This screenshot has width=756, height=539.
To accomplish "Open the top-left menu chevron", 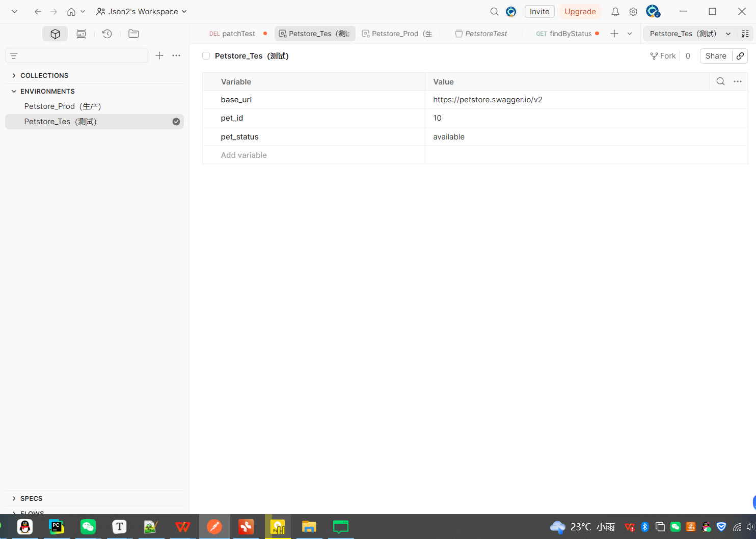I will click(x=14, y=12).
